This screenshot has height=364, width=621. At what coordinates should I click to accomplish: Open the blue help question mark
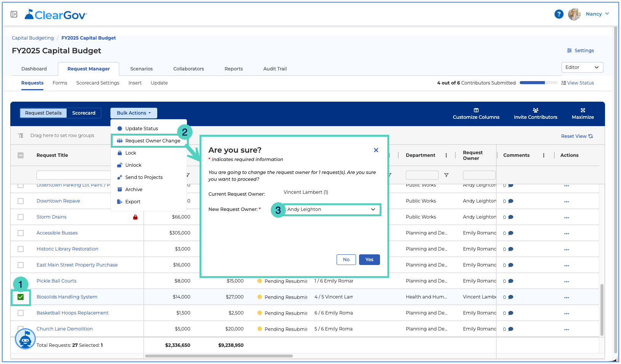click(x=559, y=14)
